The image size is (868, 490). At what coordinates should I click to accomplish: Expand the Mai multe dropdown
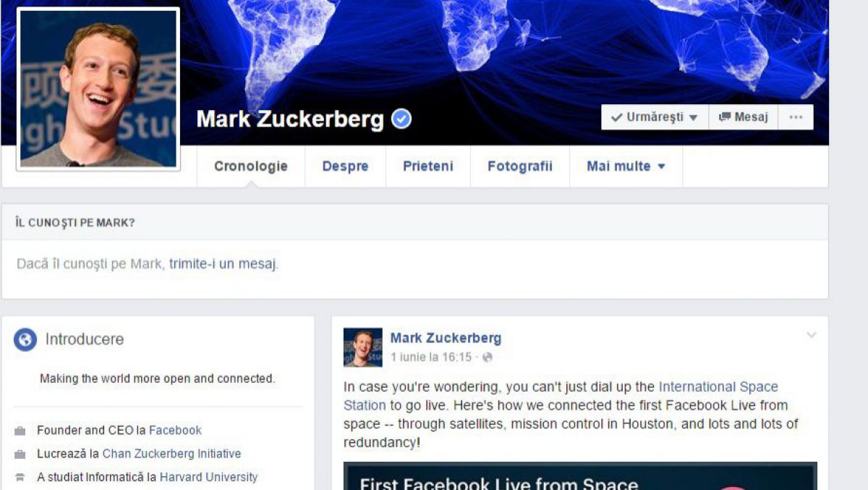626,166
